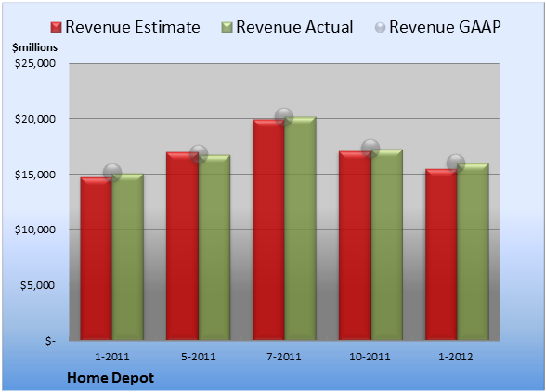Viewport: 546px width, 392px height.
Task: Select the red estimate bar for 5-2011
Action: pyautogui.click(x=182, y=246)
